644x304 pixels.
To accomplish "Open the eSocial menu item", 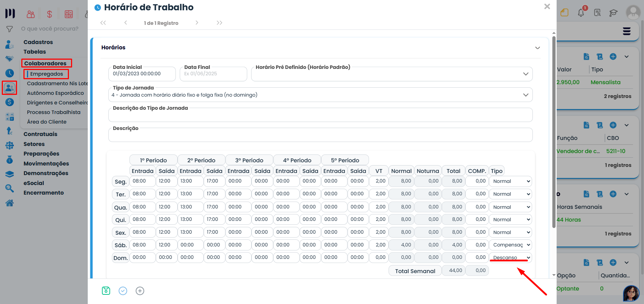I will 34,183.
